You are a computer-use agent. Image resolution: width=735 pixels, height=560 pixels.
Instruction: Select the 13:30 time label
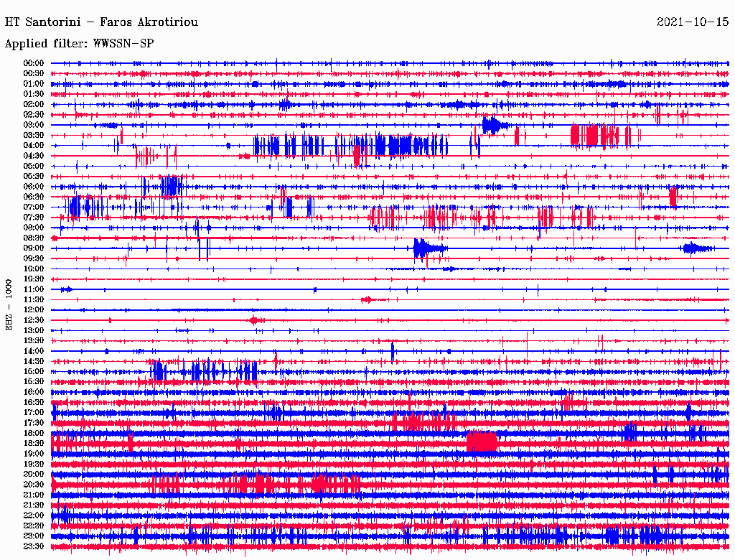click(34, 341)
